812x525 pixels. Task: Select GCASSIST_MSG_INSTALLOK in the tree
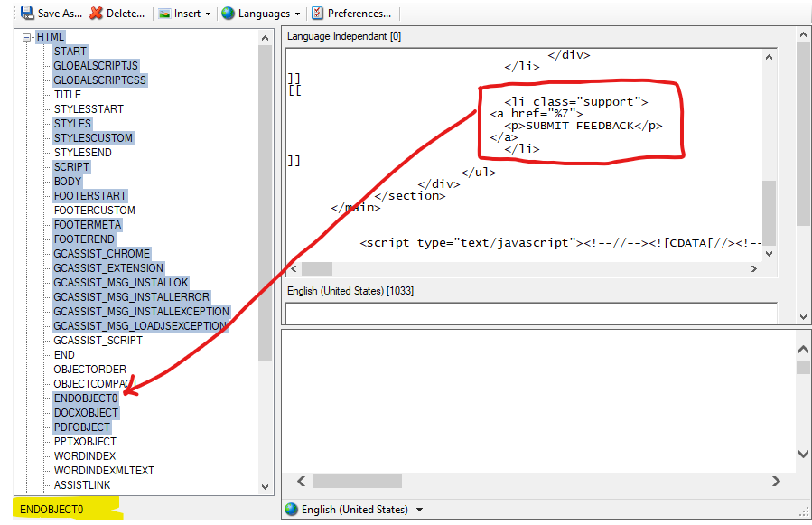tap(121, 283)
